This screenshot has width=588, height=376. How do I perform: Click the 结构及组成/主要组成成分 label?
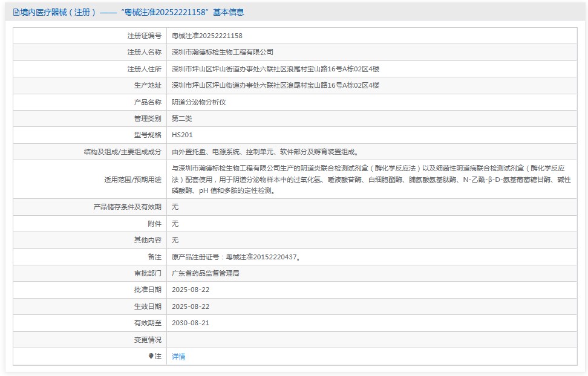click(123, 152)
